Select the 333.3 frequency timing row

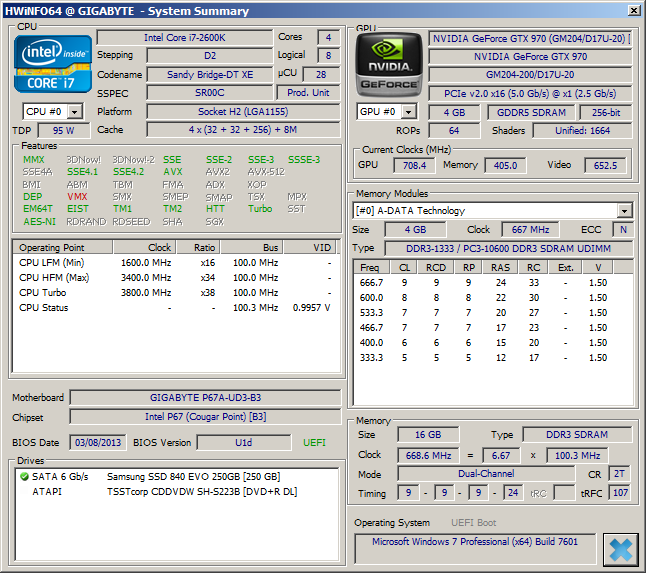tap(493, 358)
